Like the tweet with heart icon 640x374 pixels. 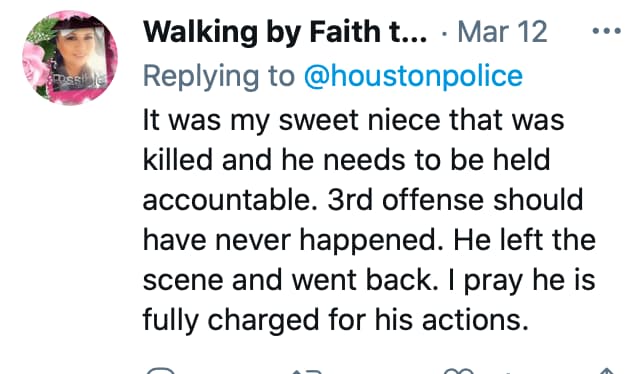point(458,371)
